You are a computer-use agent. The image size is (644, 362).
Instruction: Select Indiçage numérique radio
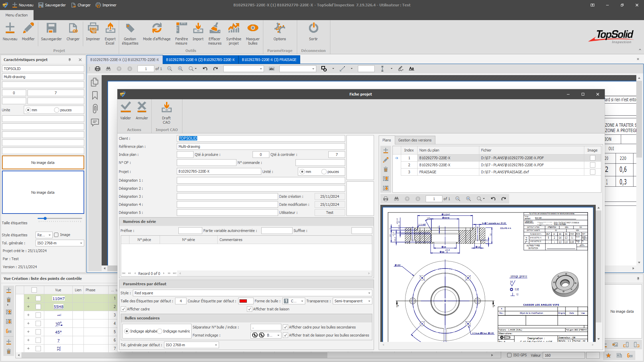point(160,331)
